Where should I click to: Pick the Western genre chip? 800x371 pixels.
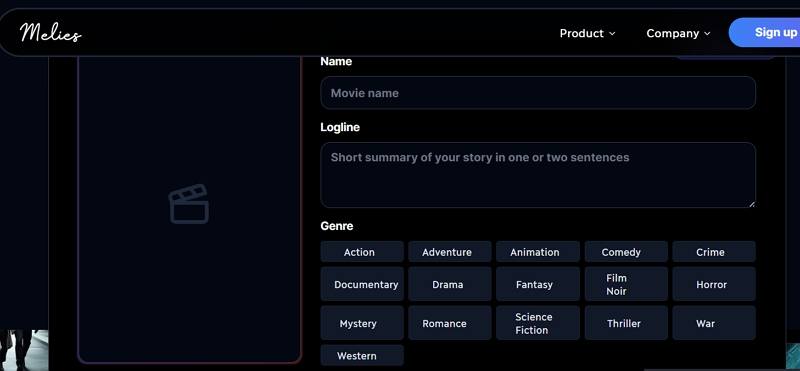click(362, 356)
